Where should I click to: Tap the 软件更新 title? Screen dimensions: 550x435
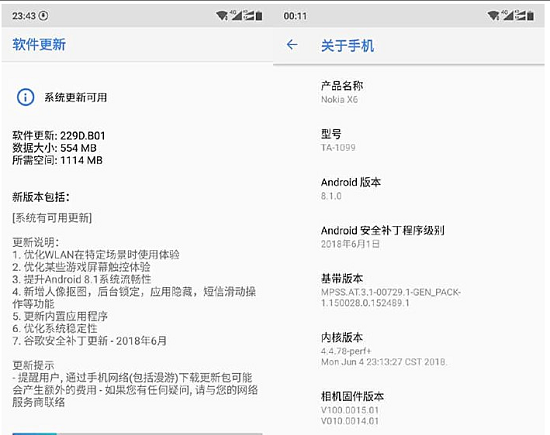pos(39,45)
